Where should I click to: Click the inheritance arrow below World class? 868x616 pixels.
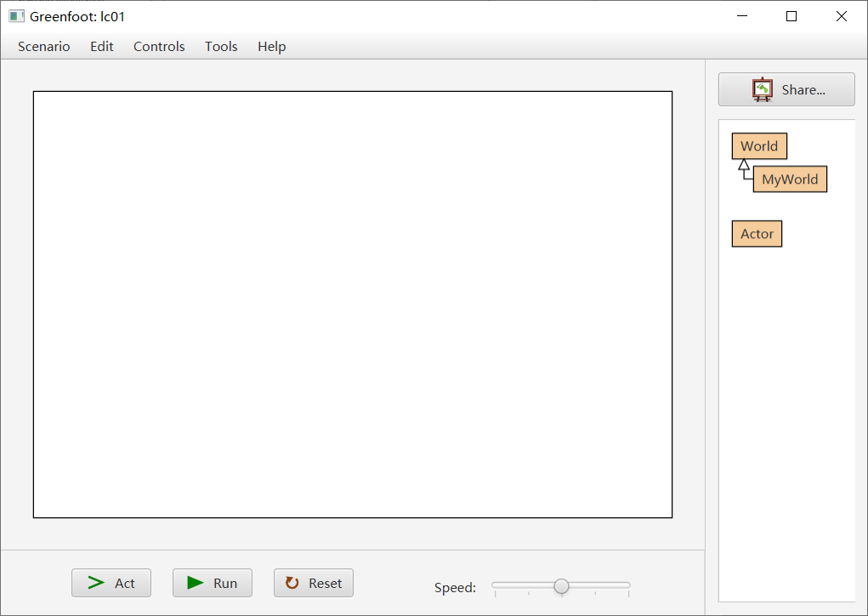point(744,165)
